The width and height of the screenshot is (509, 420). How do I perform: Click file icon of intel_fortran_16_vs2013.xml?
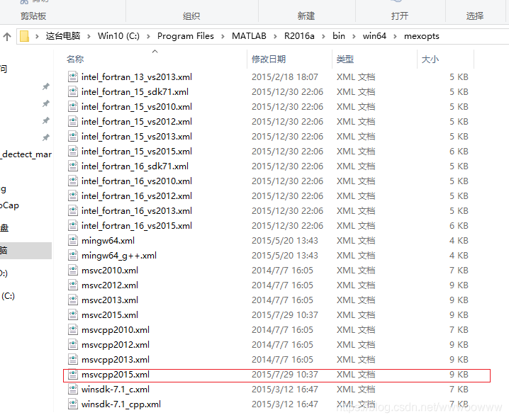coord(73,211)
